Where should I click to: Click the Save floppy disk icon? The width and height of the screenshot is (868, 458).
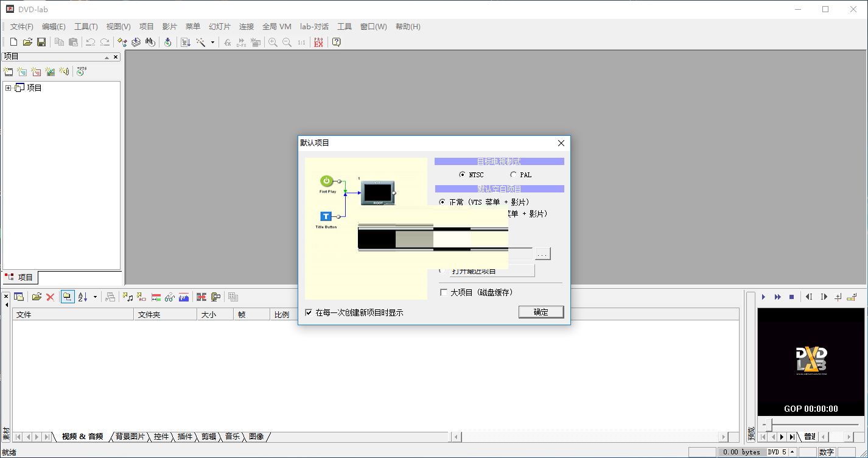click(x=41, y=42)
